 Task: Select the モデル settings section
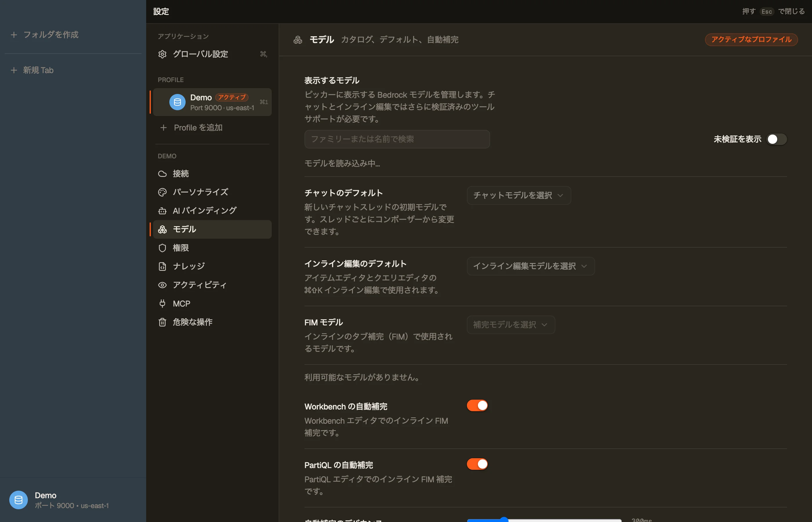[x=212, y=229]
